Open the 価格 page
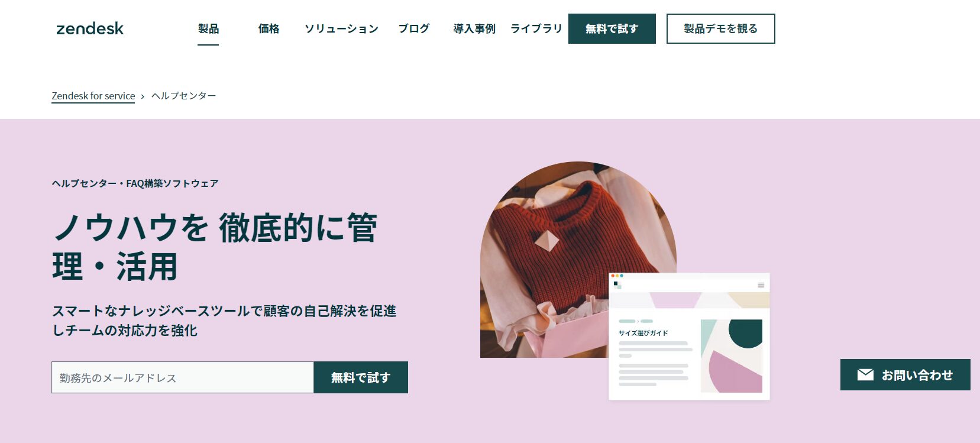980x443 pixels. coord(269,28)
